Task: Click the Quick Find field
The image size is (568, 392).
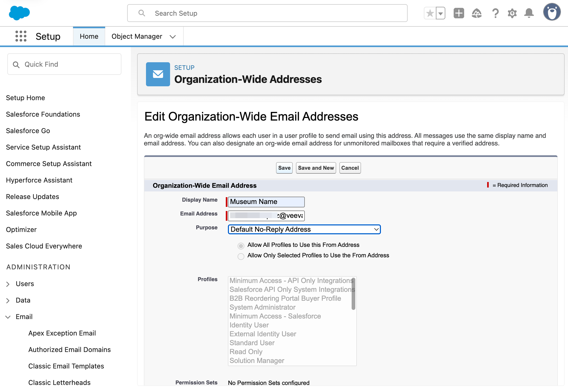Action: click(64, 64)
